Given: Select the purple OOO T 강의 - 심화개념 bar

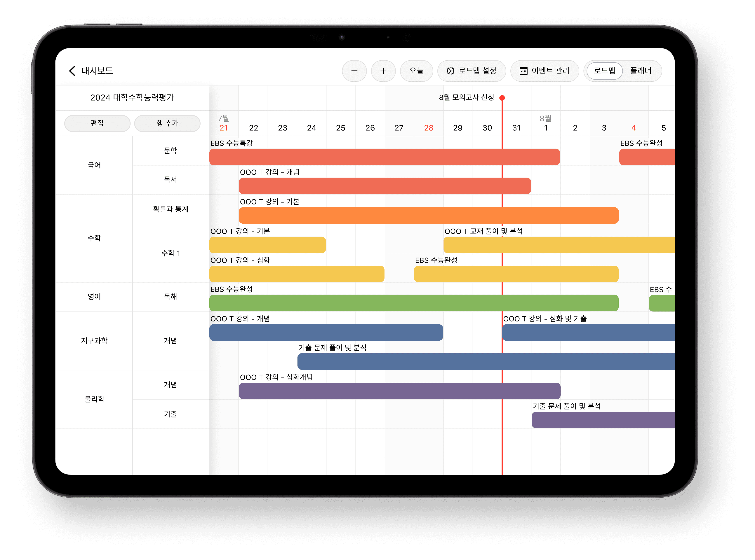Looking at the screenshot, I should (399, 391).
